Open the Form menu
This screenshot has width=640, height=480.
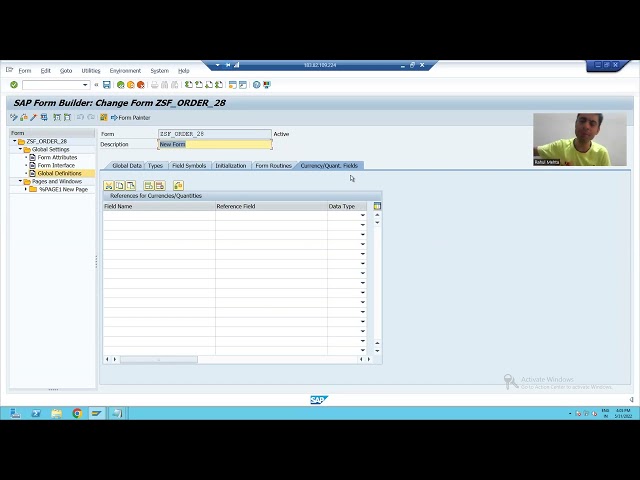(24, 71)
